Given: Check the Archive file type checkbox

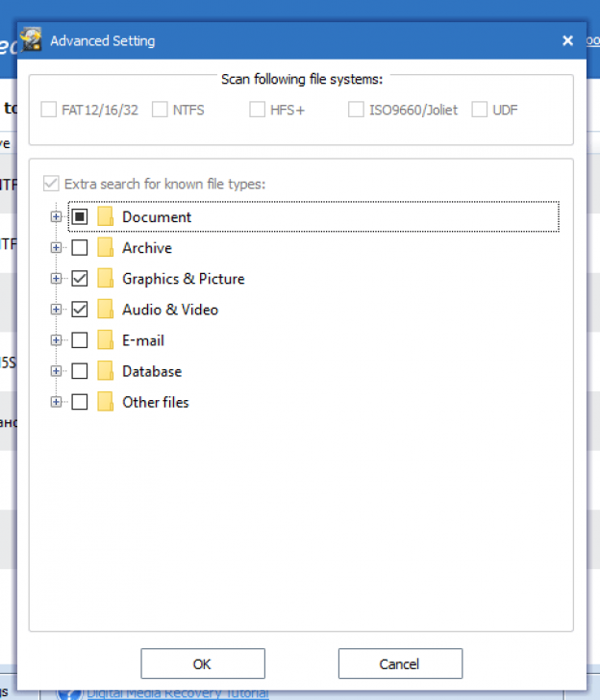Looking at the screenshot, I should click(x=80, y=248).
